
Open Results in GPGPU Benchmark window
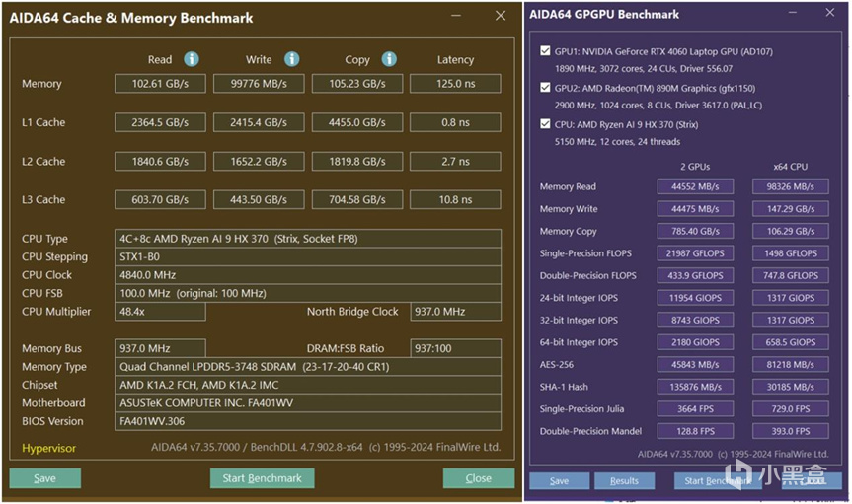624,481
